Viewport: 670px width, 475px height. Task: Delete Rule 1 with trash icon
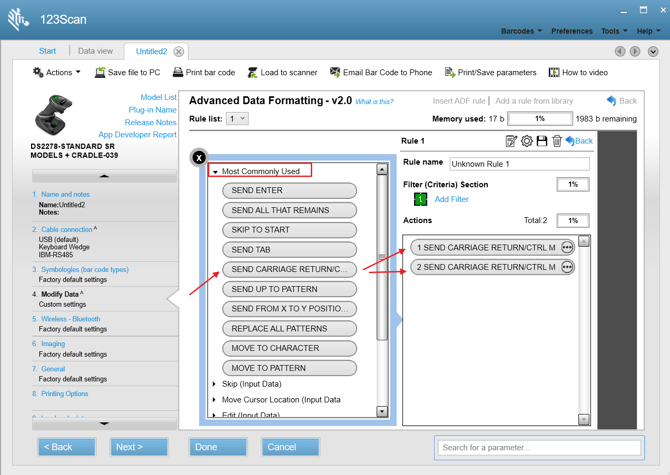(556, 141)
